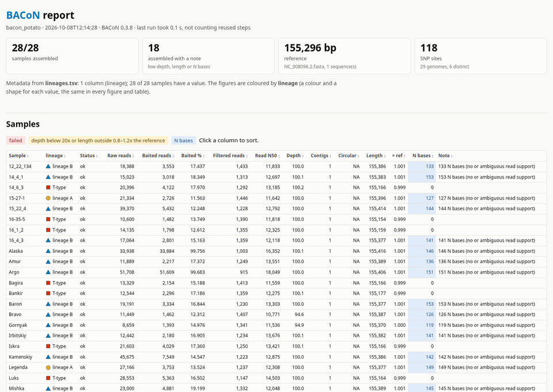Select sample name 'Argo'
The width and height of the screenshot is (553, 392).
coord(14,272)
